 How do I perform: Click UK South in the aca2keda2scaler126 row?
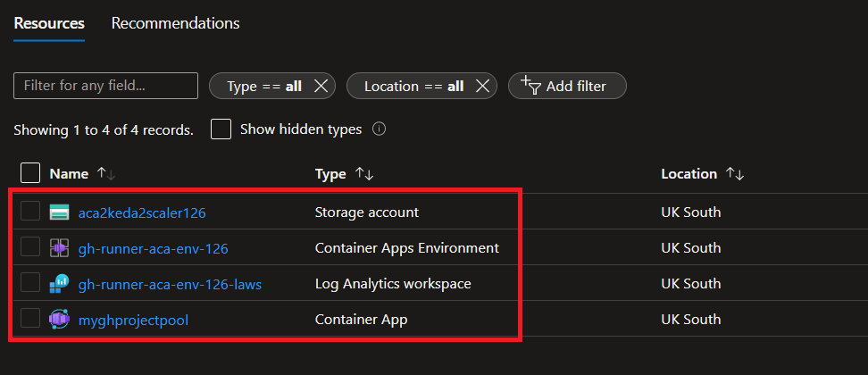(x=691, y=212)
